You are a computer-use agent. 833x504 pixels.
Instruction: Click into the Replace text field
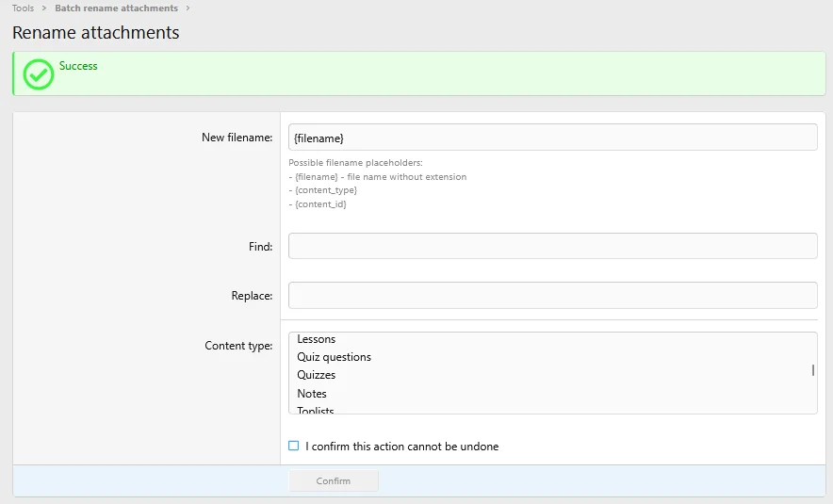(552, 295)
